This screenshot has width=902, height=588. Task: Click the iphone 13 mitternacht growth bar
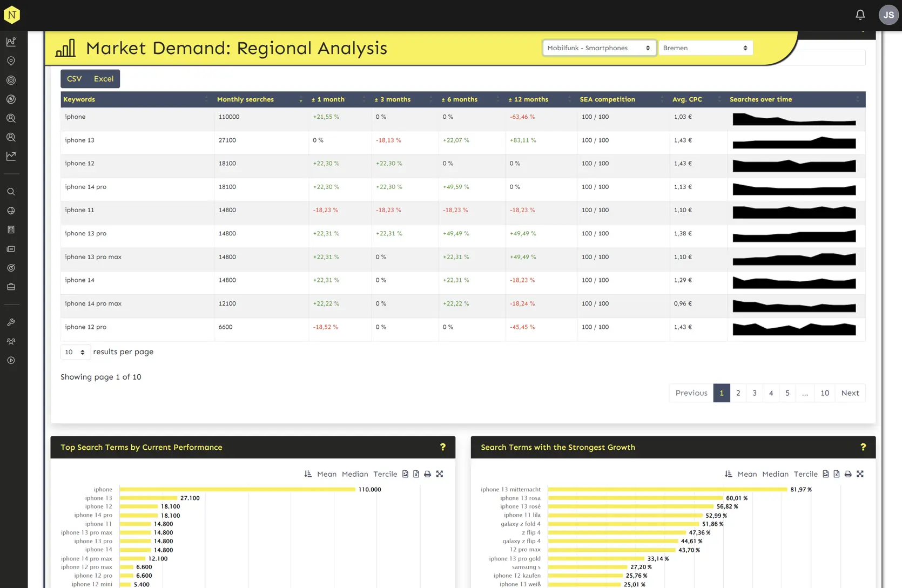coord(668,490)
